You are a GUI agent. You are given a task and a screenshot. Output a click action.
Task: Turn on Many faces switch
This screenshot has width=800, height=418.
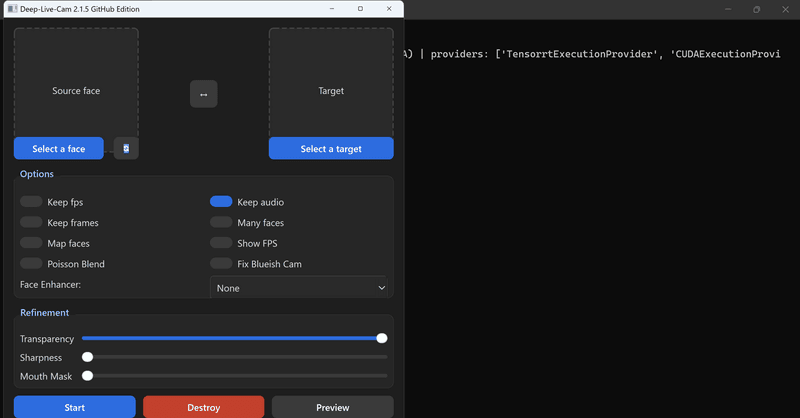tap(221, 222)
